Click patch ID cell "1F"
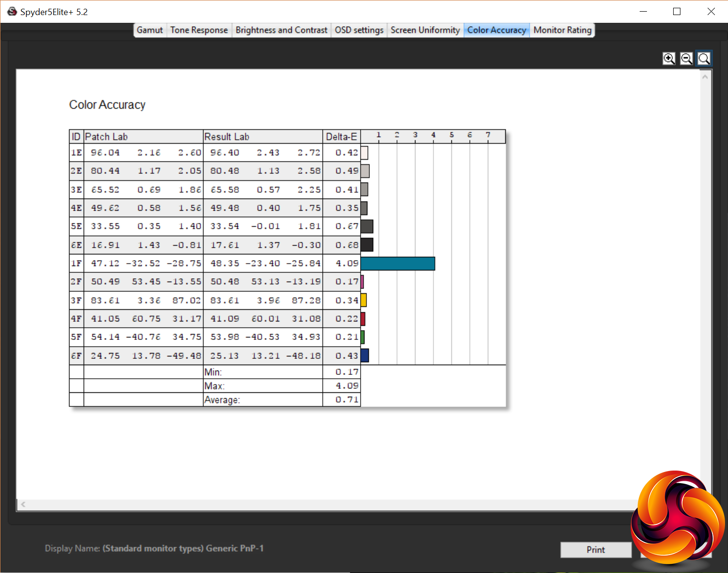 click(x=77, y=263)
